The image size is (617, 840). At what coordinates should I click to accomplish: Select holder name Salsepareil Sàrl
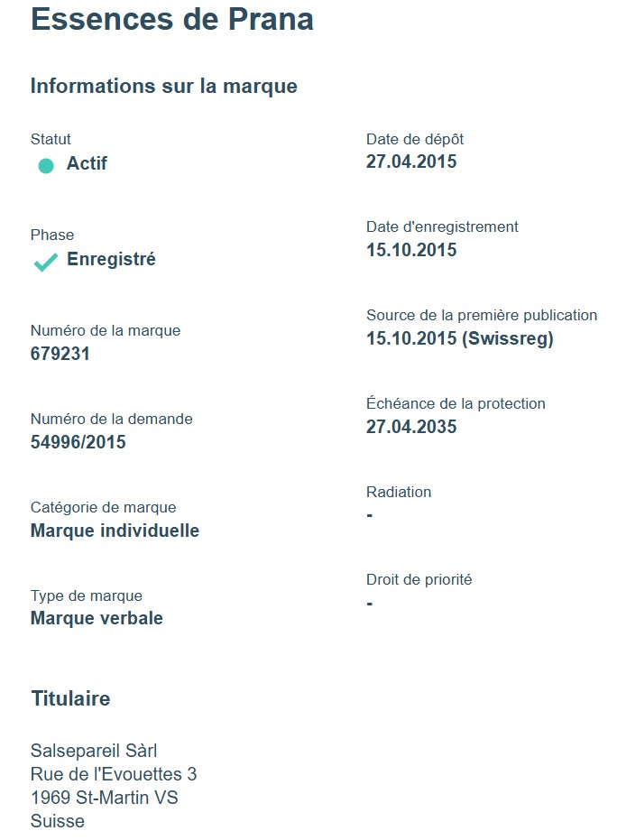(94, 751)
